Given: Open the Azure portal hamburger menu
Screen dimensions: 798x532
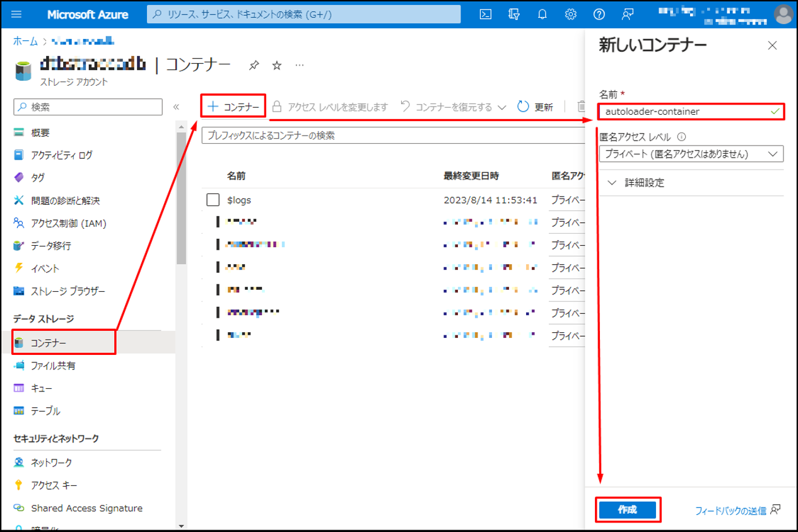Looking at the screenshot, I should click(16, 14).
